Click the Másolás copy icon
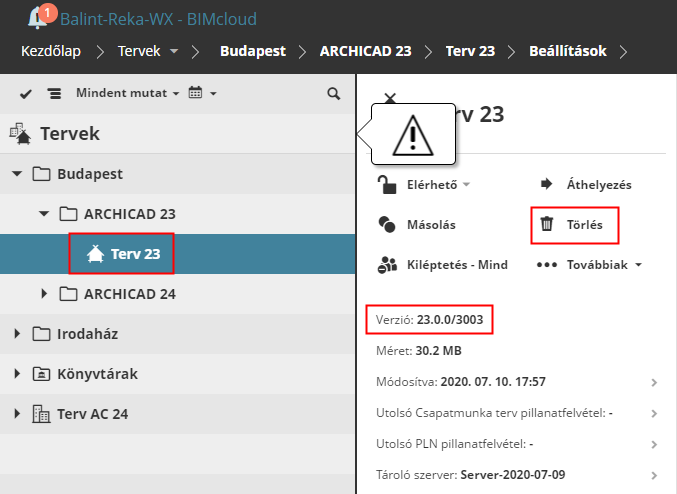The width and height of the screenshot is (677, 494). point(387,225)
